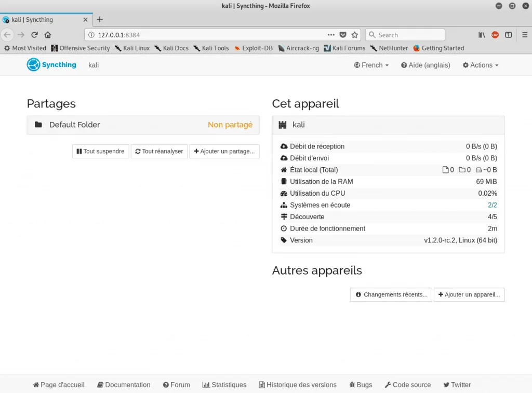
Task: Bookmark this page with the star icon
Action: click(x=355, y=35)
